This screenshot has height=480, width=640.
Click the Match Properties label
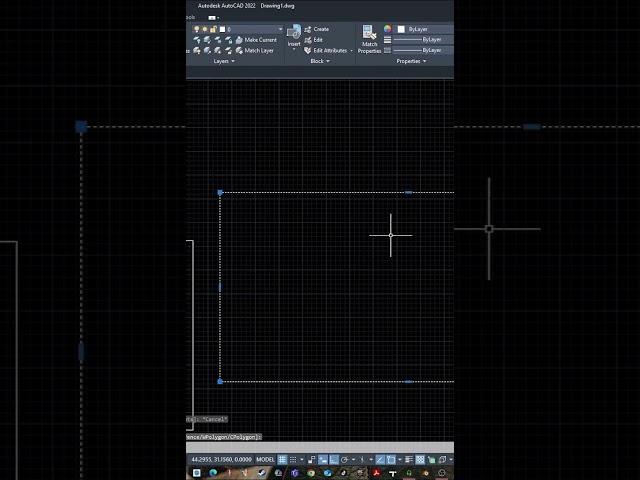[369, 47]
